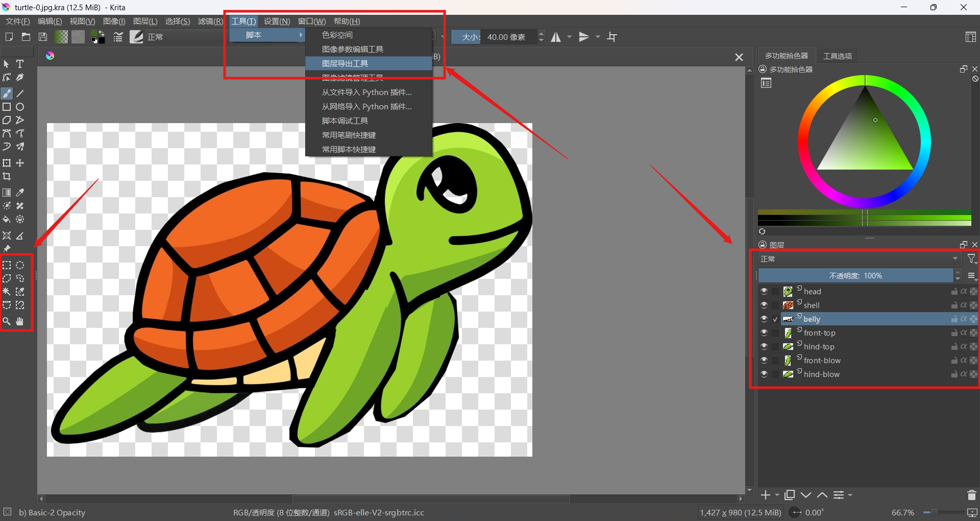Hide the head layer

pyautogui.click(x=764, y=291)
